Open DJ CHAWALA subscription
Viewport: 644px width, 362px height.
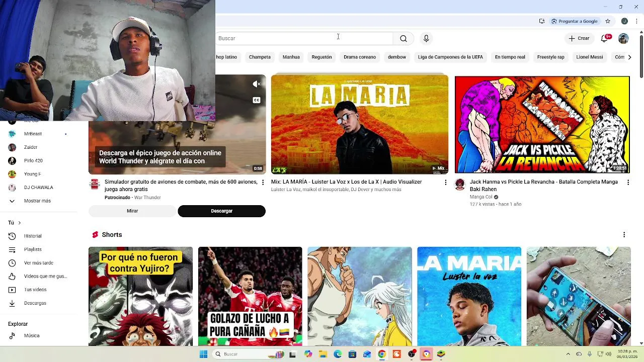(x=38, y=188)
